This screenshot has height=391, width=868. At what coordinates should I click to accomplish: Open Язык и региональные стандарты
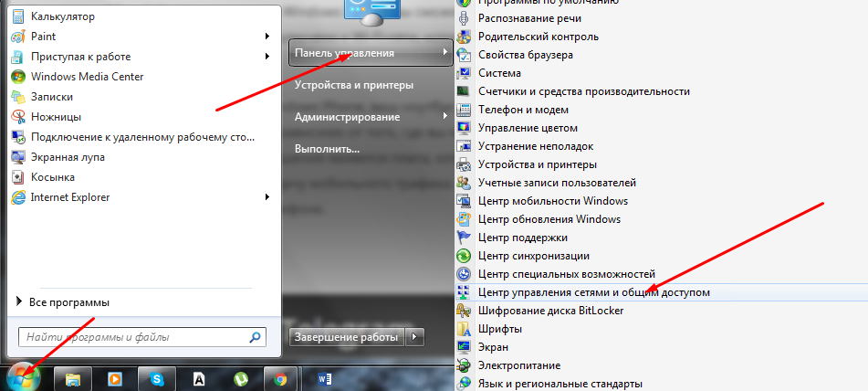pyautogui.click(x=560, y=384)
